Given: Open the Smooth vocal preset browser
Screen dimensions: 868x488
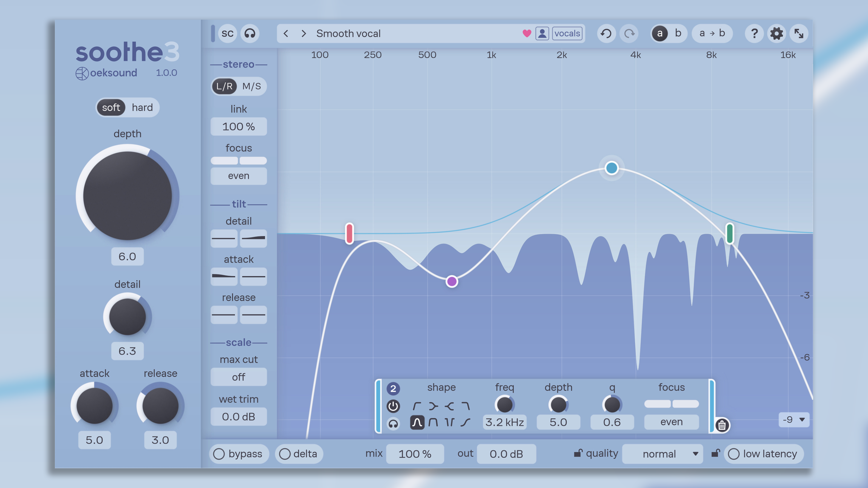Looking at the screenshot, I should 348,33.
